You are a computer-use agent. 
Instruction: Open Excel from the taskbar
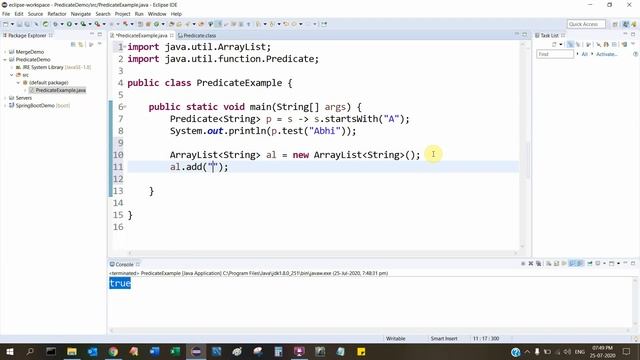[175, 351]
